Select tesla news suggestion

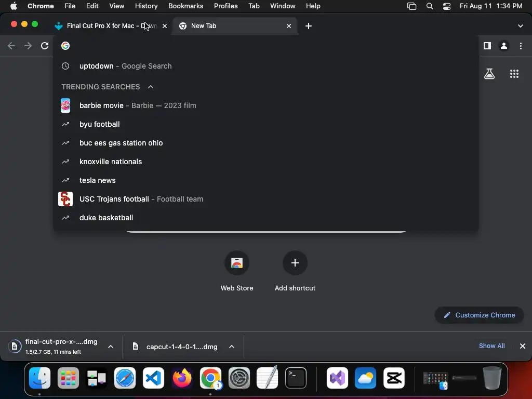coord(266,180)
